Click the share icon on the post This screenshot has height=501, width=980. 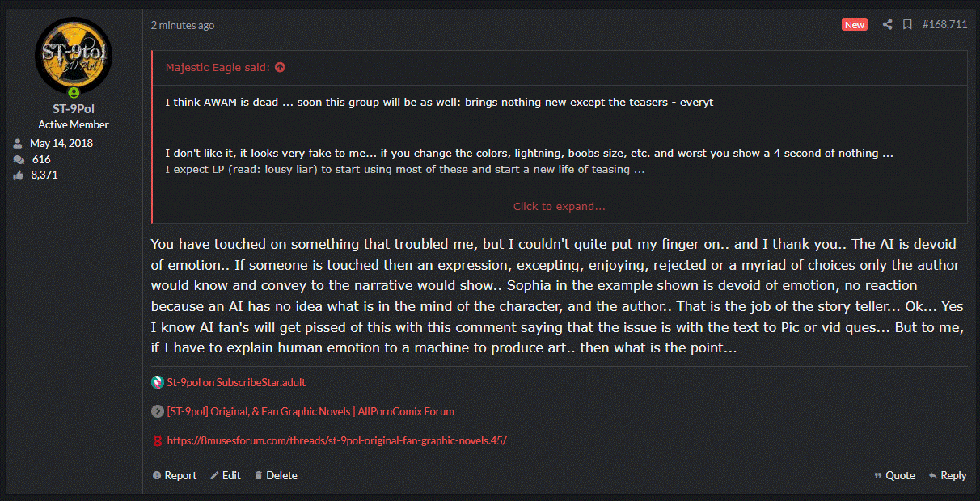coord(887,25)
